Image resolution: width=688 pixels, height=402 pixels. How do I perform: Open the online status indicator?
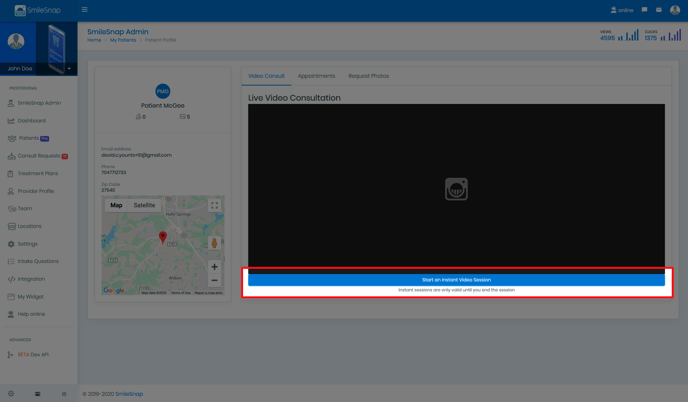point(622,10)
